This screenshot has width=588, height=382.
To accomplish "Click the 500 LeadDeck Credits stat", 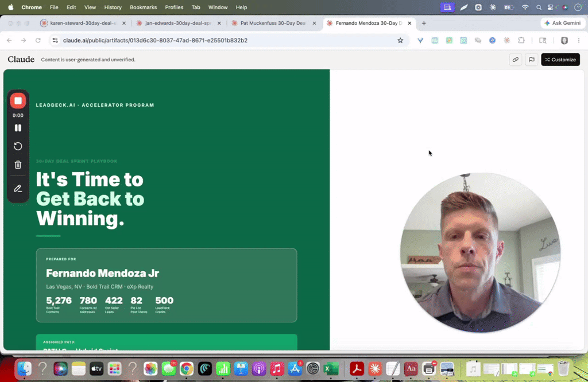I will pyautogui.click(x=164, y=305).
